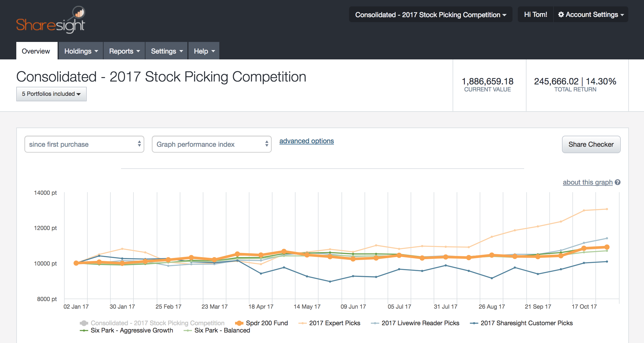The image size is (644, 343).
Task: Toggle the Consolidated portfolio line in the legend
Action: (84, 323)
